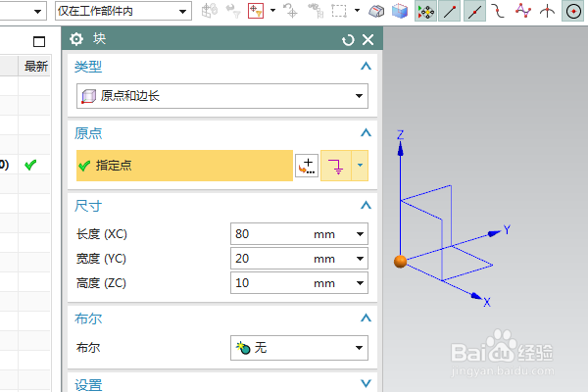The height and width of the screenshot is (392, 588).
Task: Toggle the midpoint snap
Action: 474,11
